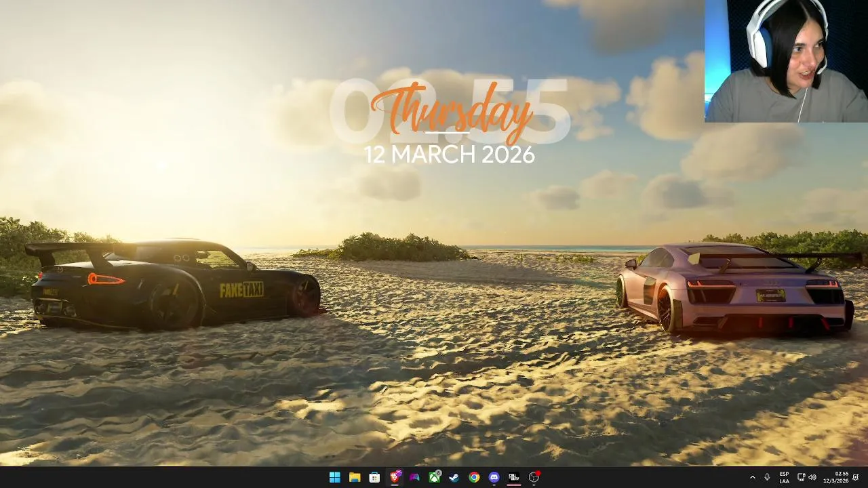Open Google Chrome from the taskbar
Image resolution: width=868 pixels, height=488 pixels.
[x=474, y=477]
